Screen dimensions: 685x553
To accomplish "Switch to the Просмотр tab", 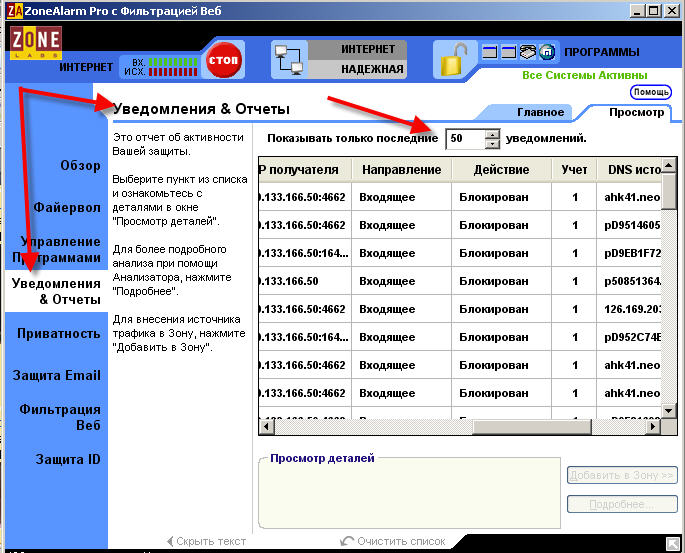I will pyautogui.click(x=637, y=112).
